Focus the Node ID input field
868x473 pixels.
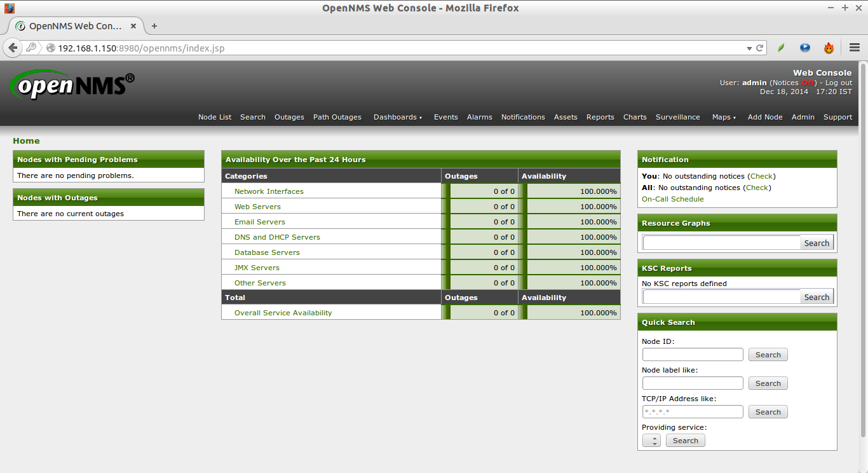click(693, 355)
